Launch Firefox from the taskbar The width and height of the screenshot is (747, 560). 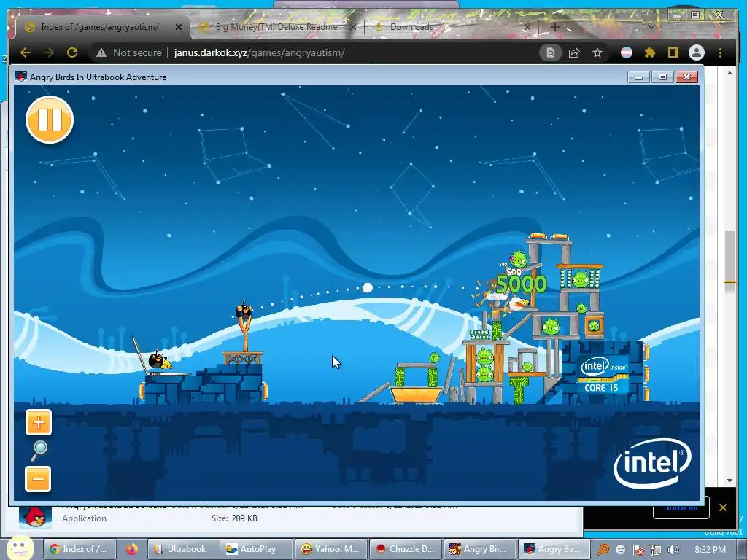coord(132,549)
